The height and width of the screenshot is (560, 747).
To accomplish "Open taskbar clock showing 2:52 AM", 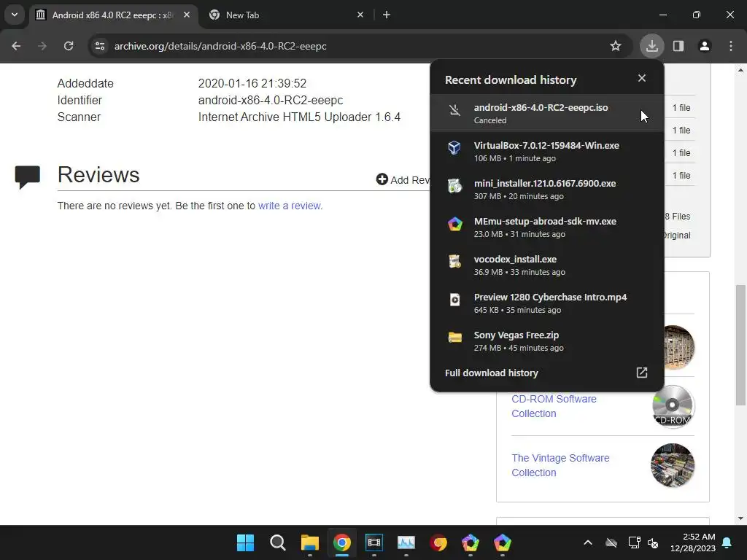I will click(x=693, y=542).
